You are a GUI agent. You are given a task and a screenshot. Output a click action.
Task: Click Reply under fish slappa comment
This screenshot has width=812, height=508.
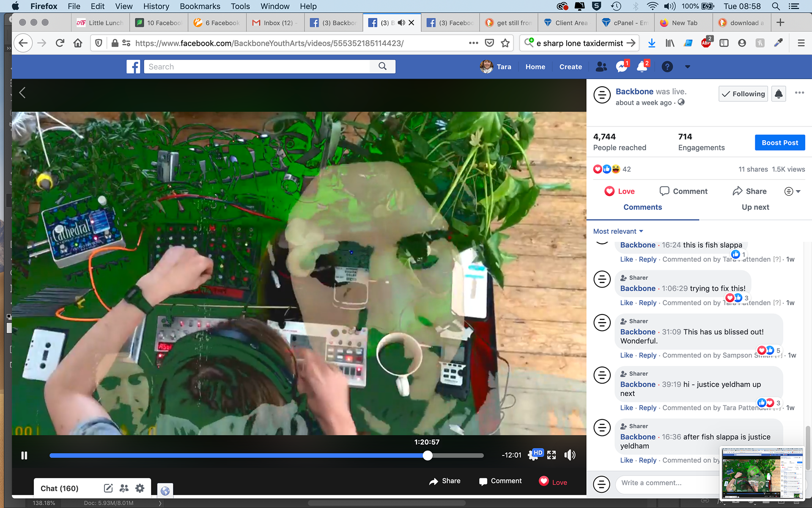[647, 260]
